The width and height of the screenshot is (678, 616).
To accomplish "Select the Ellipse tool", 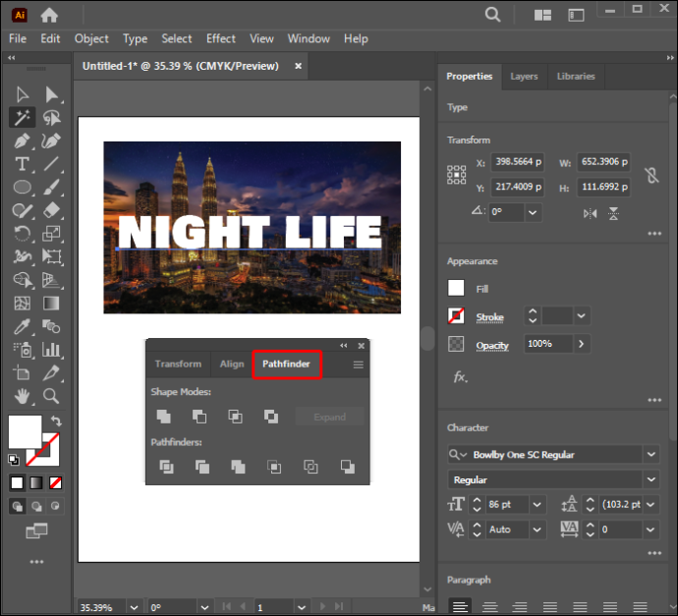I will tap(22, 188).
